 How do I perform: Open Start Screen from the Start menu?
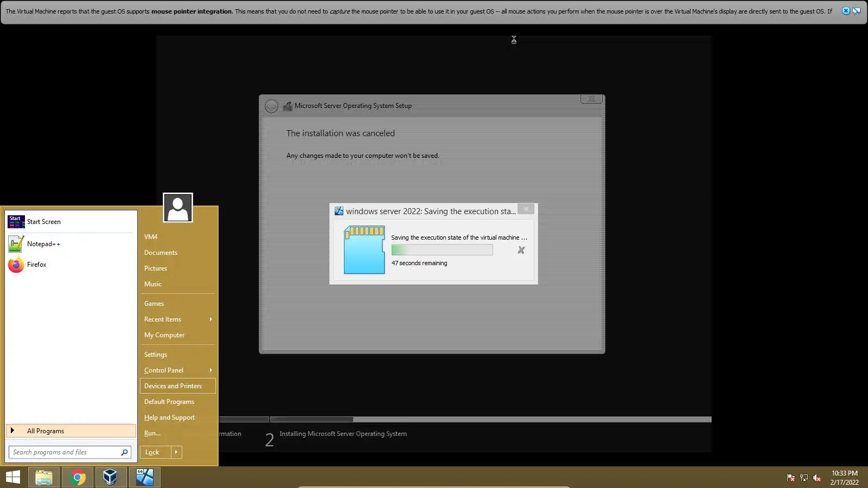pos(71,222)
